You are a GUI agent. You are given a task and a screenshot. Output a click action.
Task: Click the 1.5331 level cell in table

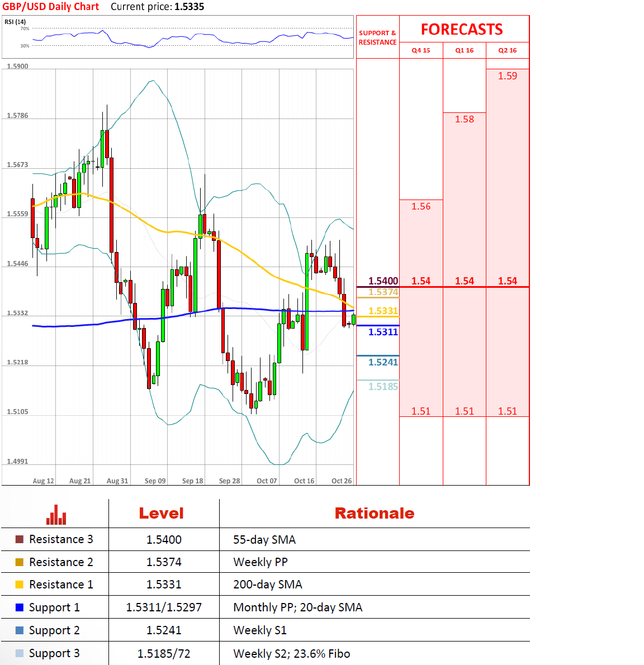(164, 585)
